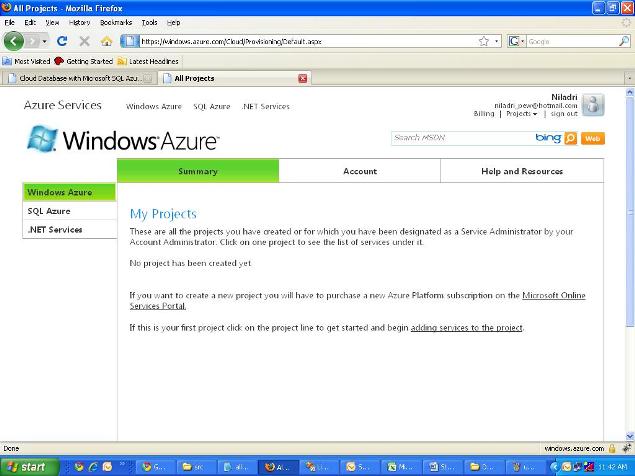
Task: Open the Help menu
Action: [x=173, y=23]
